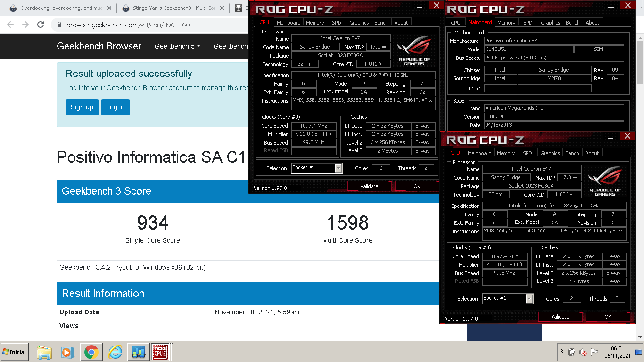
Task: Open Memory tab in the 1.041 V CPU-Z window
Action: 315,23
